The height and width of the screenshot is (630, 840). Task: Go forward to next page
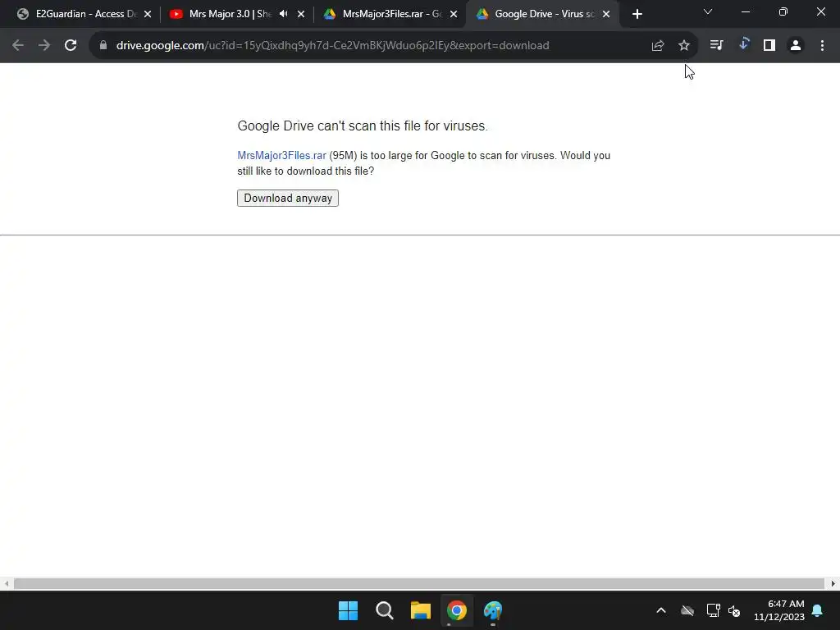click(44, 46)
